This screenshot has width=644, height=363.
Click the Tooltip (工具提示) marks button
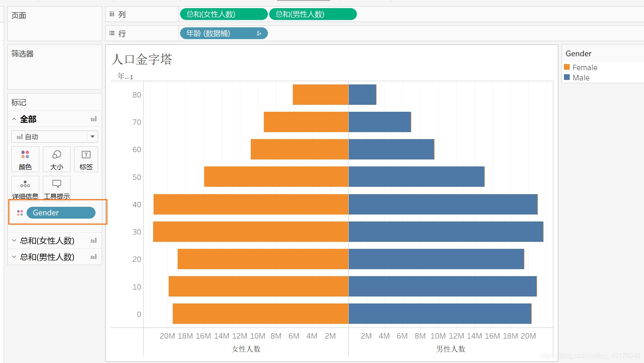click(57, 188)
